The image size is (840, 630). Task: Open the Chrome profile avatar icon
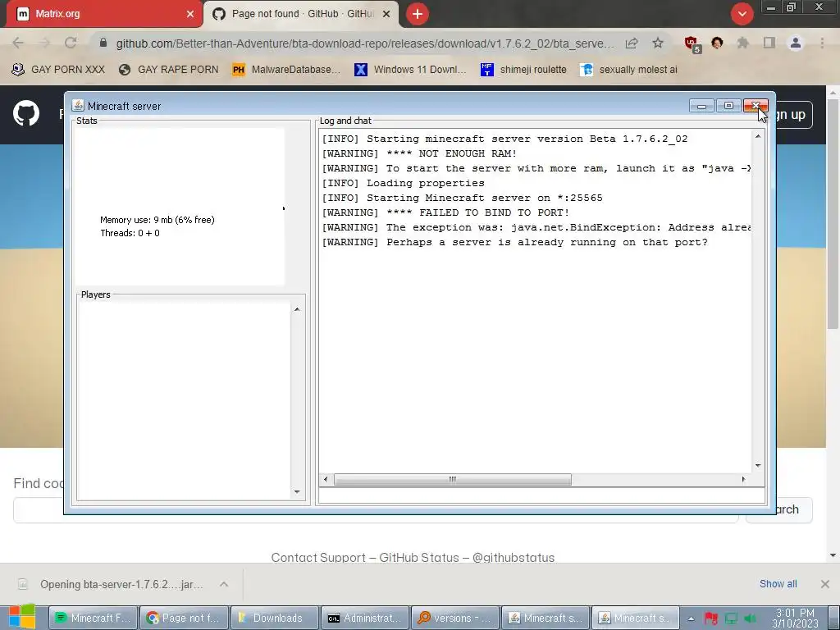[796, 43]
